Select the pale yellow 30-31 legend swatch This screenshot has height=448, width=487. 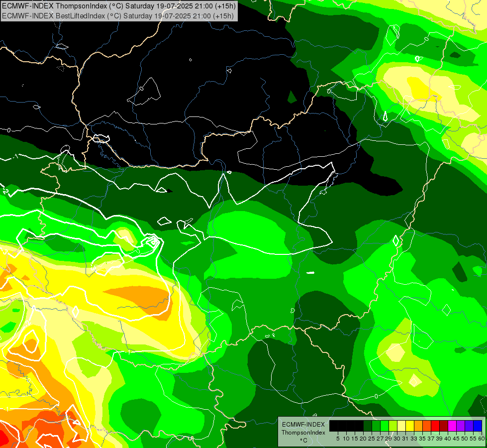pos(401,426)
